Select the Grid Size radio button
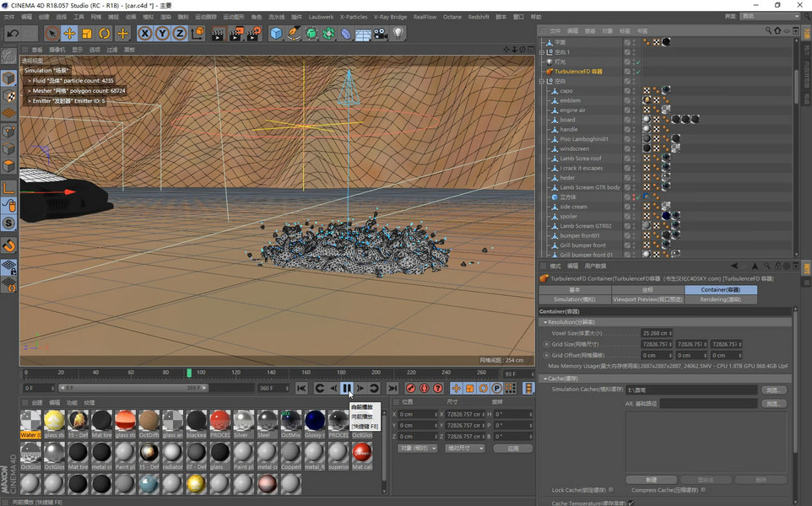The height and width of the screenshot is (506, 812). point(546,344)
